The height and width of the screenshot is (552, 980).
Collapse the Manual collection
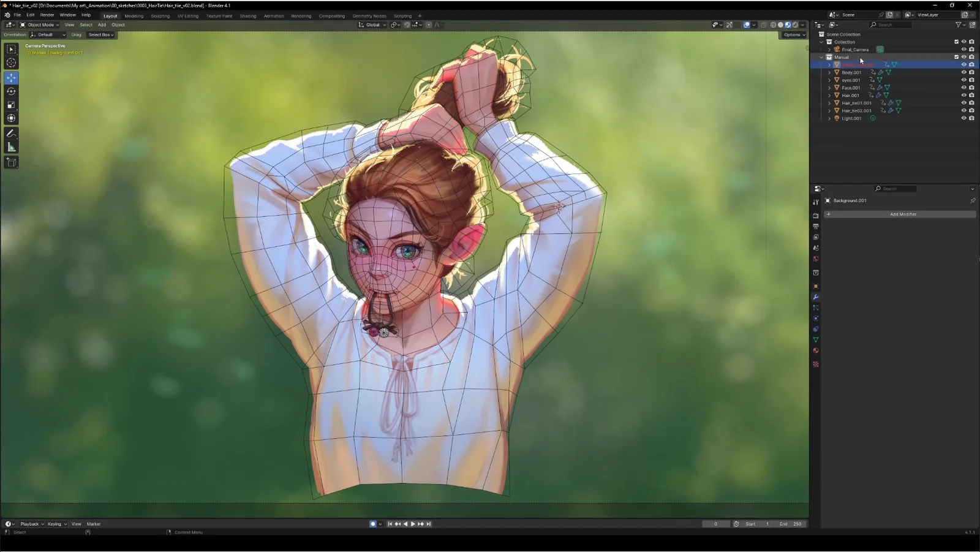click(x=821, y=56)
